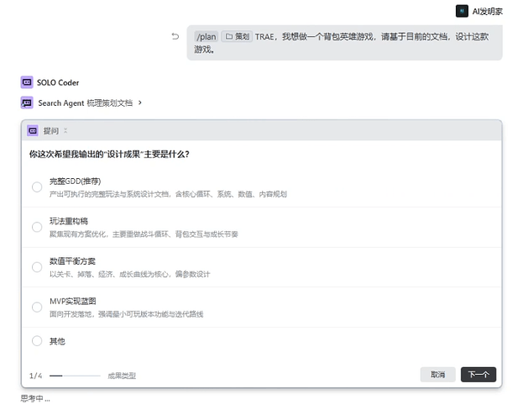This screenshot has width=523, height=420.
Task: Collapse the 提问 panel with its arrows
Action: [x=65, y=131]
